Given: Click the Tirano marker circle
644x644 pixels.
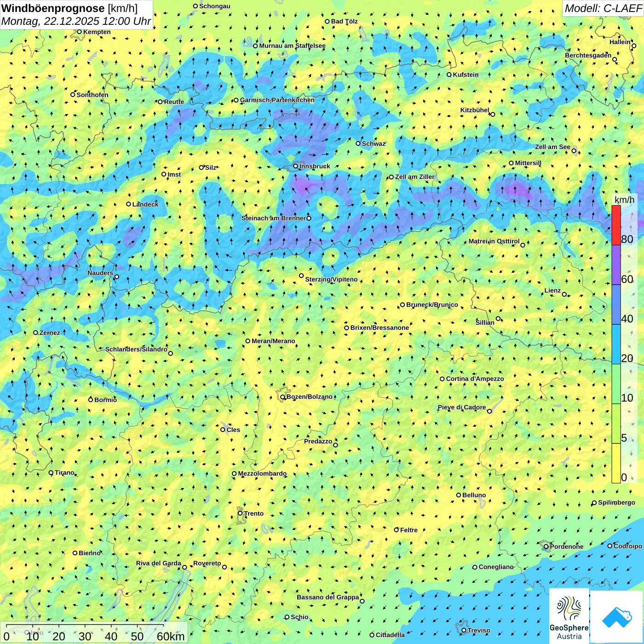Looking at the screenshot, I should coord(51,472).
